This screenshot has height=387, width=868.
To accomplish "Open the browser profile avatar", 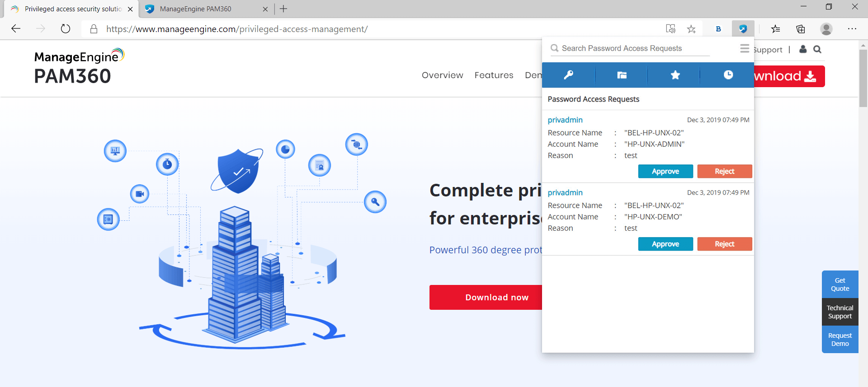I will 826,29.
